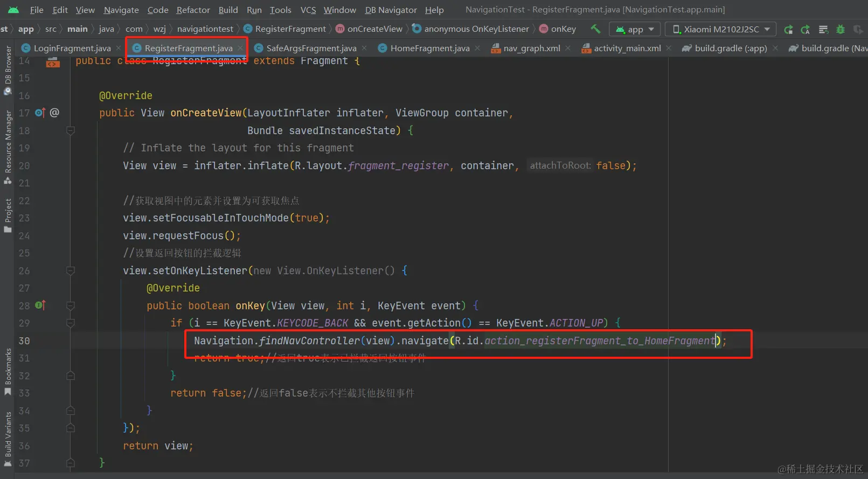Open the Xiaomi M2102J2SC device dropdown
This screenshot has width=868, height=479.
coord(721,29)
